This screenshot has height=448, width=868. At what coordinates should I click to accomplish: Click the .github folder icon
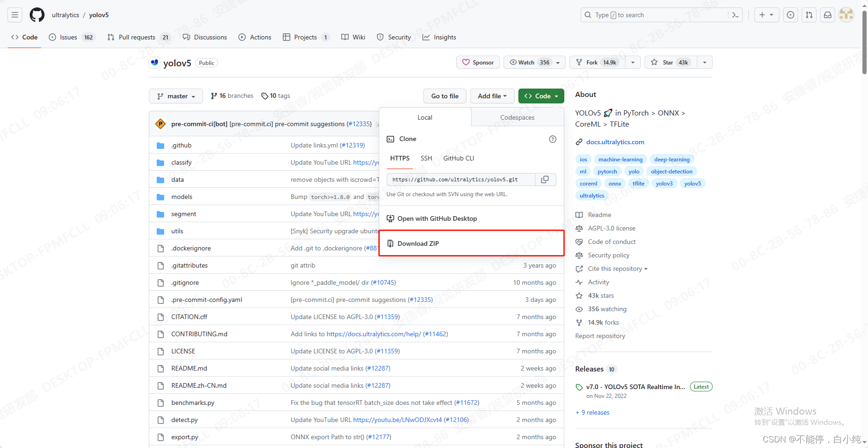point(160,146)
